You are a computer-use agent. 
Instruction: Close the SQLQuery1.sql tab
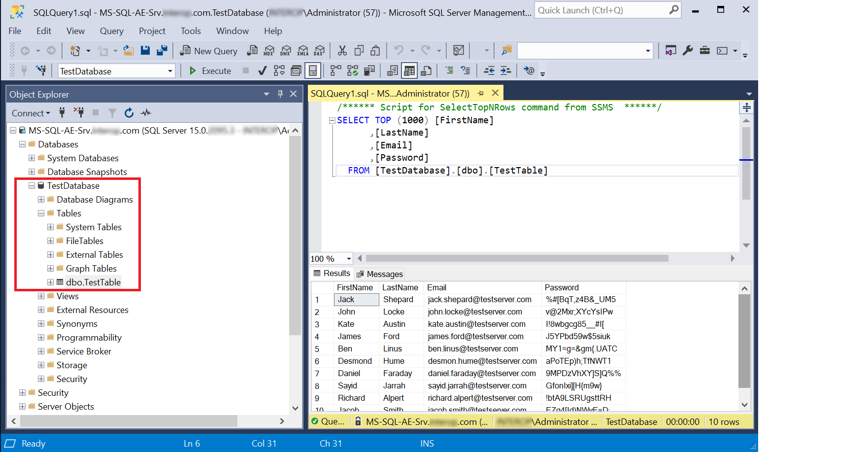click(496, 93)
